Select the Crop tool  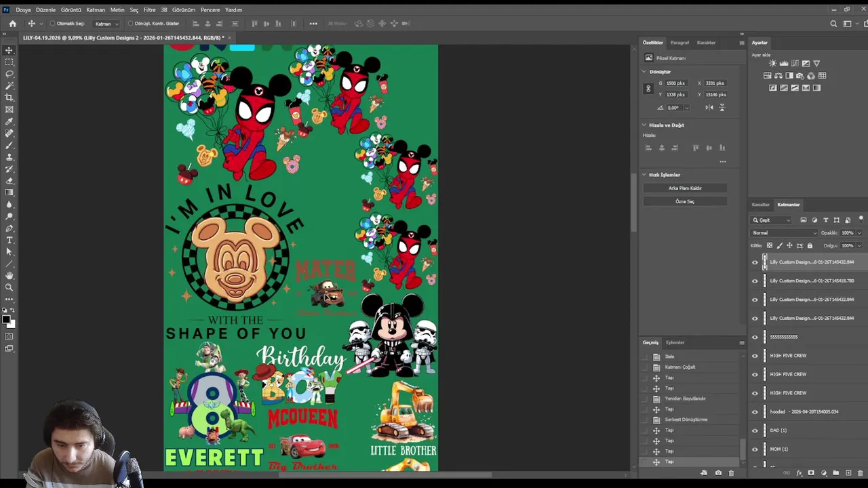9,98
